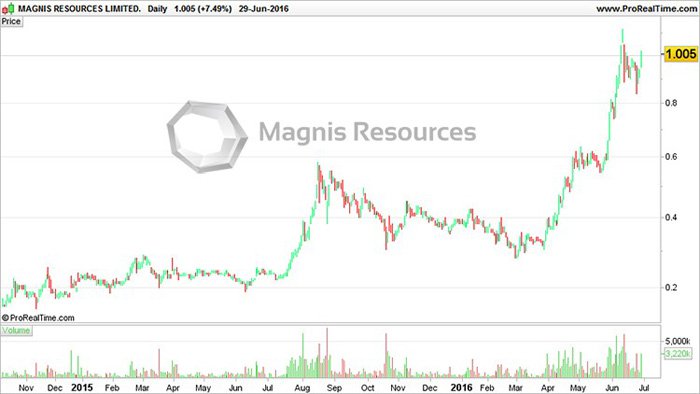Viewport: 700px width, 394px height.
Task: Click the Jun month label near chart end
Action: point(612,388)
